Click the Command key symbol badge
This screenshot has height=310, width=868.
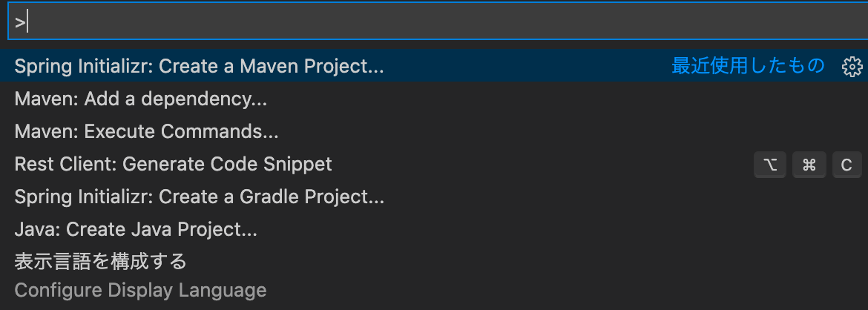click(809, 165)
